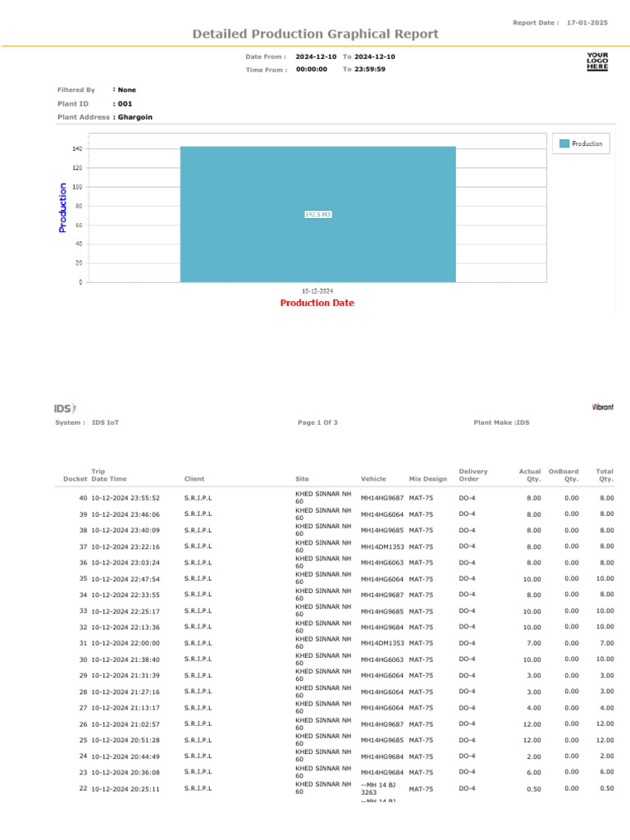Click vehicle MH14HG6063 in docket 36 row
The height and width of the screenshot is (840, 630).
pos(382,563)
